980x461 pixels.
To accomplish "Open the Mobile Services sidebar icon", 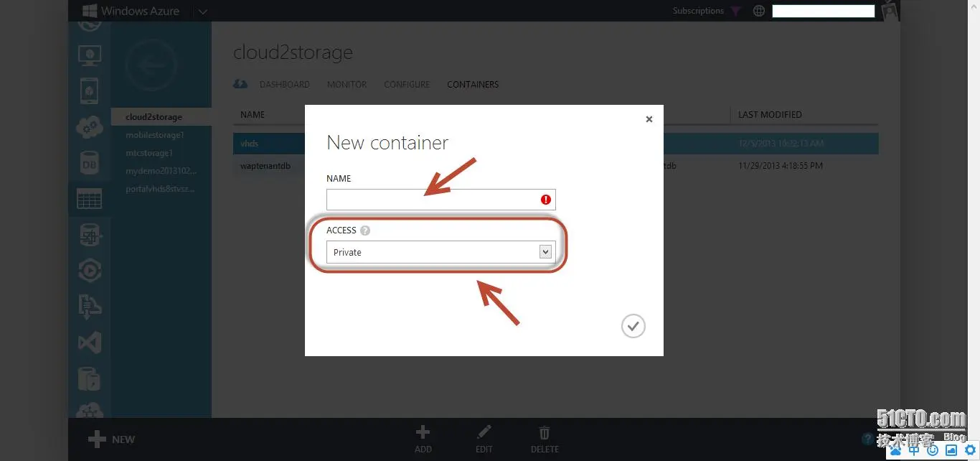I will (x=90, y=91).
